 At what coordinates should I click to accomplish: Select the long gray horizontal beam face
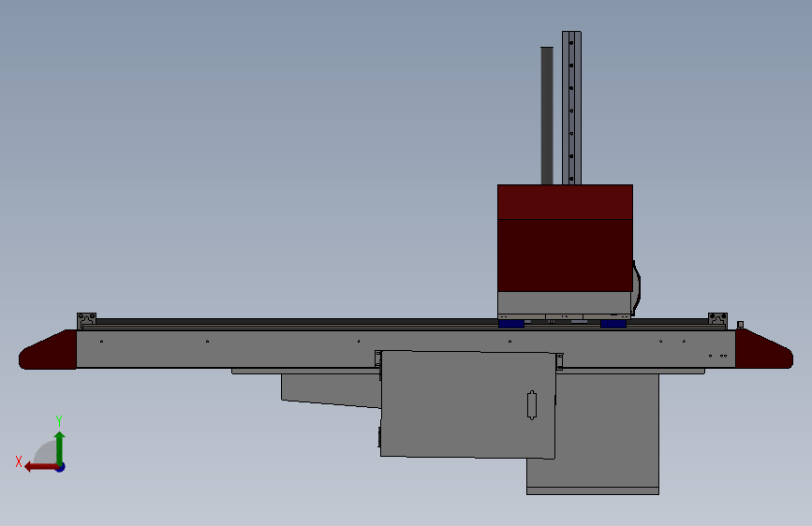pos(406,349)
